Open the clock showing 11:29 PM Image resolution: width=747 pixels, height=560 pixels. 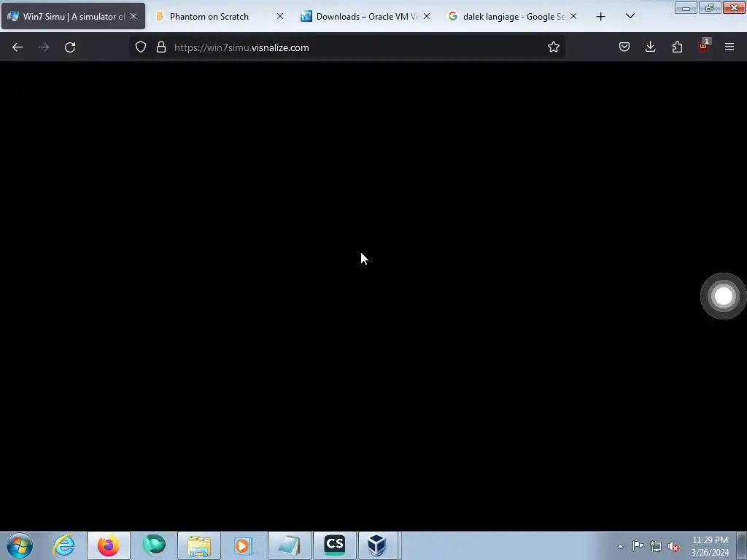(x=710, y=546)
